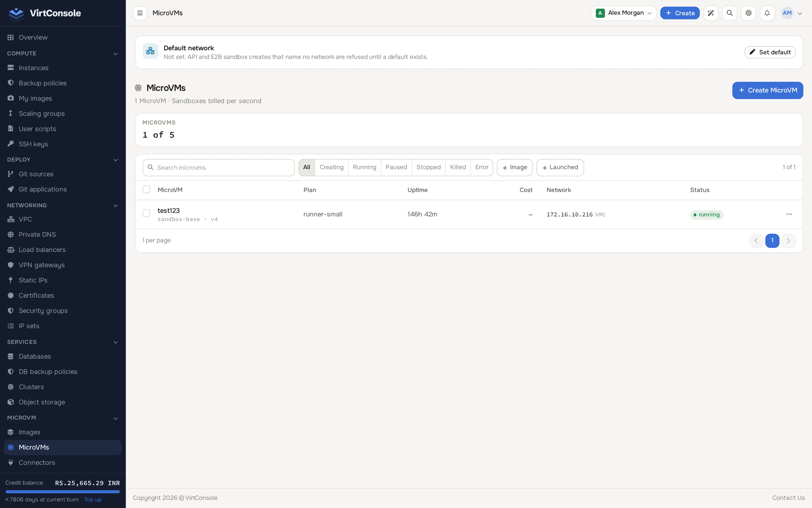This screenshot has height=508, width=812.
Task: Open the AM avatar user menu
Action: point(791,13)
